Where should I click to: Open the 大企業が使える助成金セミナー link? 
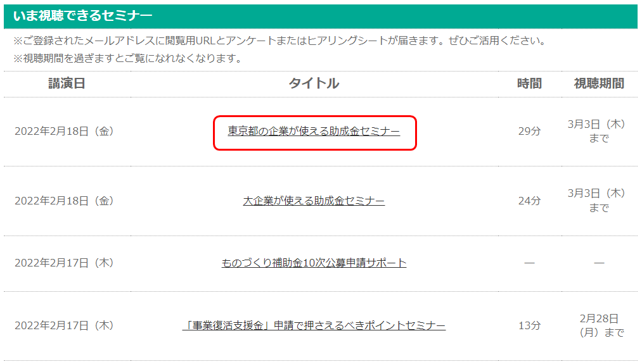314,201
